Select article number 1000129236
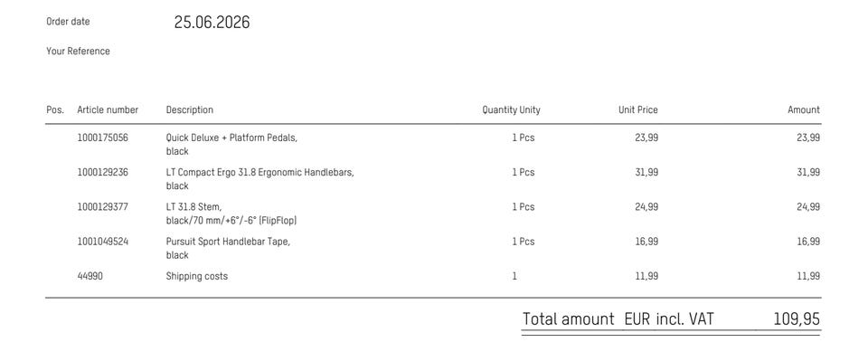 click(x=102, y=172)
